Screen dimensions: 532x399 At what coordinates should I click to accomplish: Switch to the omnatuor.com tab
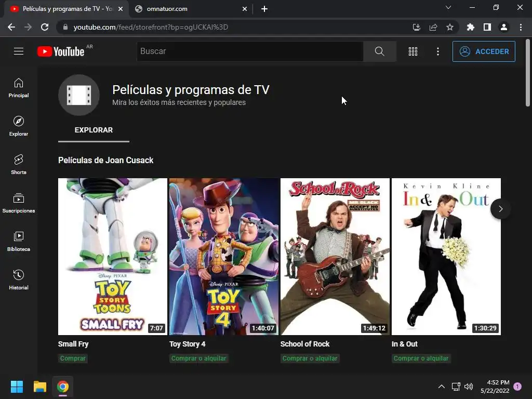pyautogui.click(x=190, y=9)
